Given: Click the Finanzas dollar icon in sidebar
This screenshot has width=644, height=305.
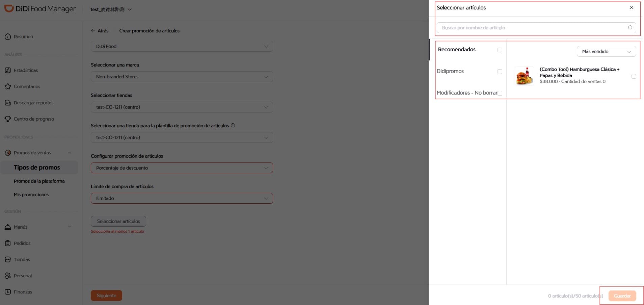Looking at the screenshot, I should [8, 291].
